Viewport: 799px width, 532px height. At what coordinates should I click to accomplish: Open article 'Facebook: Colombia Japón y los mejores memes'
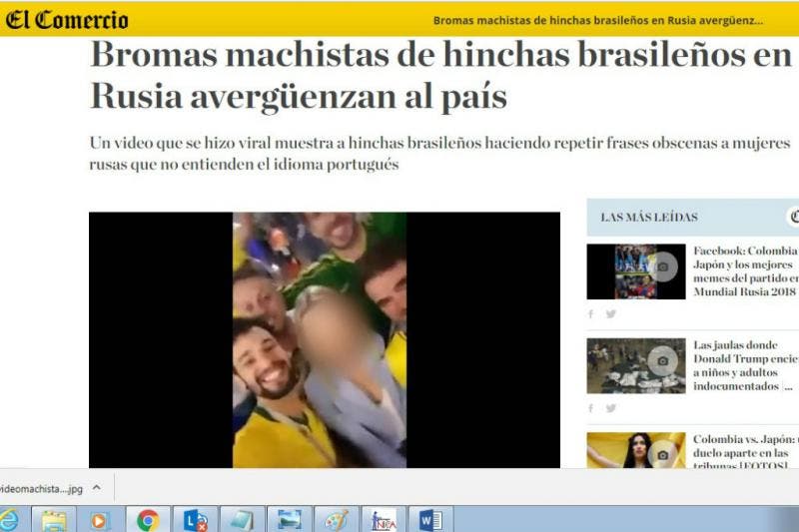(745, 271)
